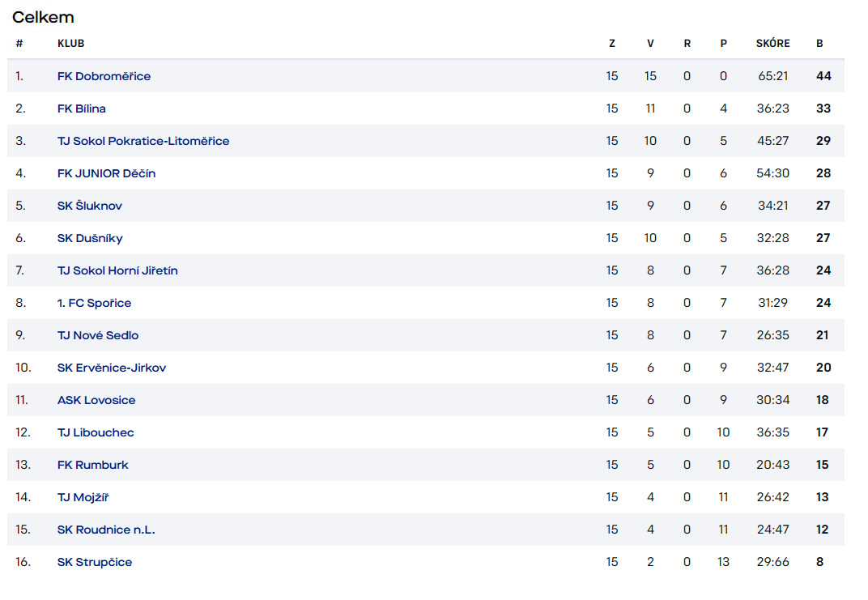The image size is (868, 600).
Task: View the TJ Libouchec team page
Action: pos(96,432)
